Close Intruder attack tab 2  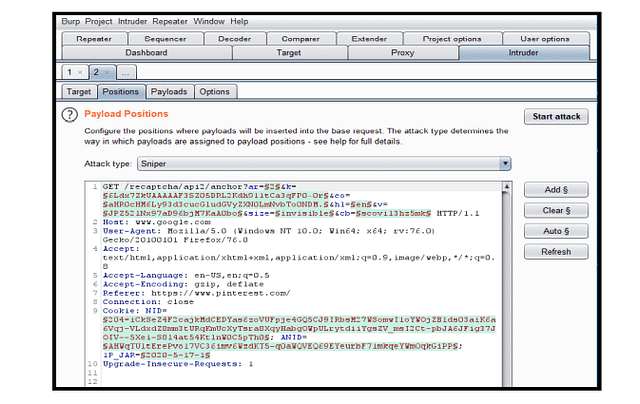(x=107, y=72)
